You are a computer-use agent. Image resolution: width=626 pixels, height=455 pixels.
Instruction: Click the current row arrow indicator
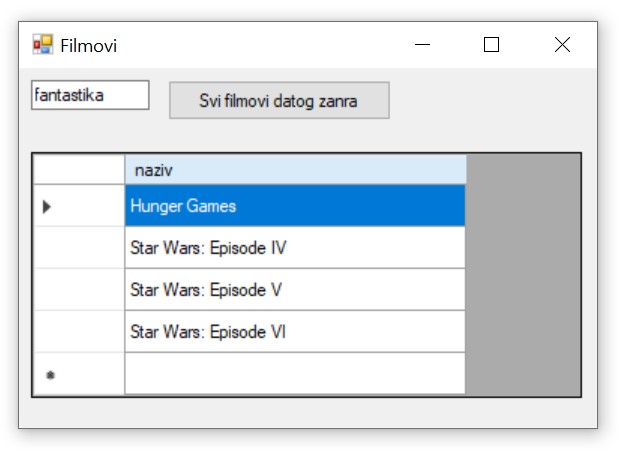pos(47,207)
